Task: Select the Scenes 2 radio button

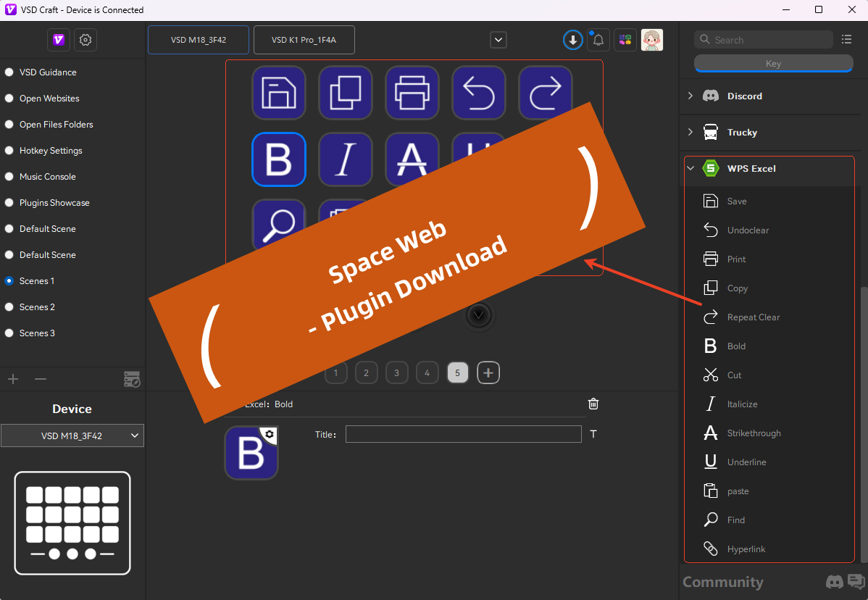Action: coord(9,307)
